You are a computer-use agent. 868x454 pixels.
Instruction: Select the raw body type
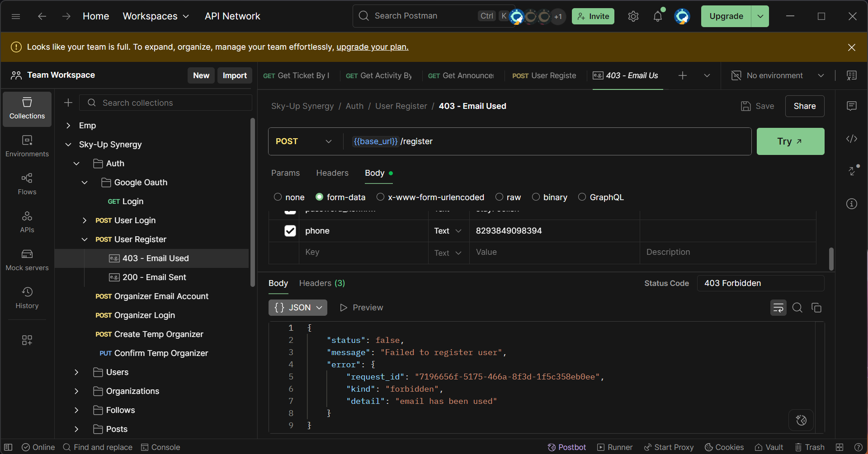499,197
